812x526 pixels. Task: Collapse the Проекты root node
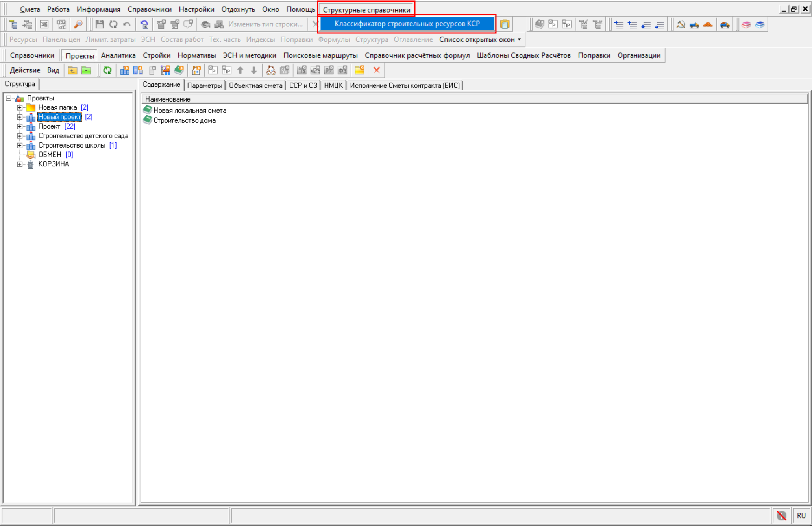coord(9,98)
